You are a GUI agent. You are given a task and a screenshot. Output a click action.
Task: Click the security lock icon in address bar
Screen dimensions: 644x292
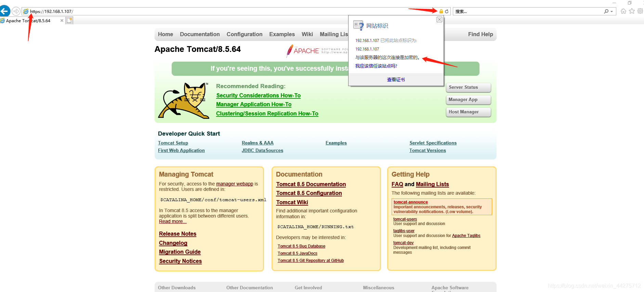coord(441,11)
